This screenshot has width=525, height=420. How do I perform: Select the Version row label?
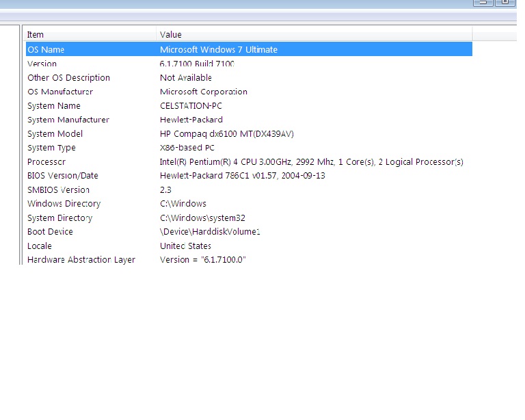pyautogui.click(x=42, y=64)
